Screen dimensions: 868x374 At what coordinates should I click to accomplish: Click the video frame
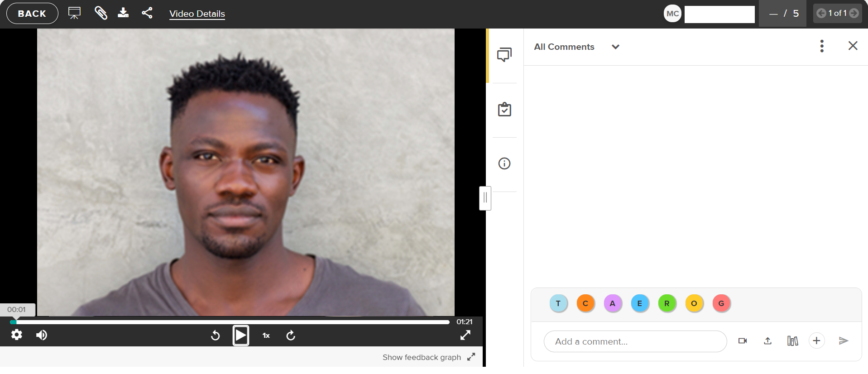(x=246, y=172)
